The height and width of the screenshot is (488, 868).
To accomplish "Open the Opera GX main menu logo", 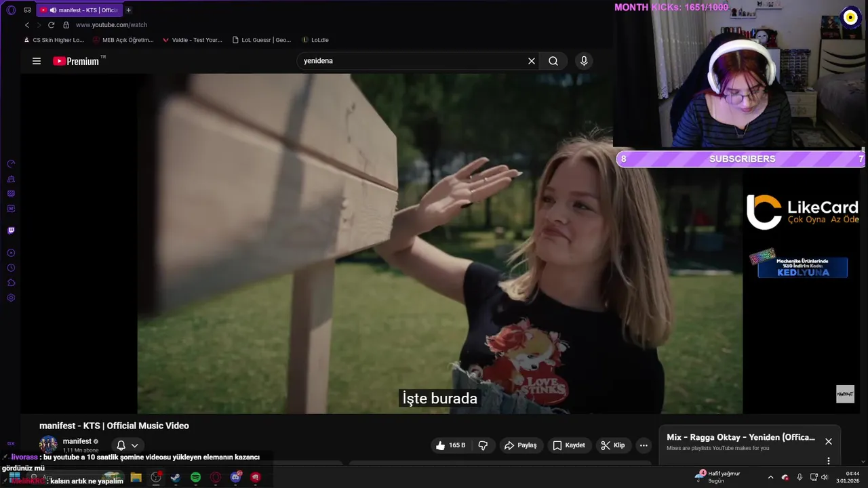I will [x=11, y=10].
